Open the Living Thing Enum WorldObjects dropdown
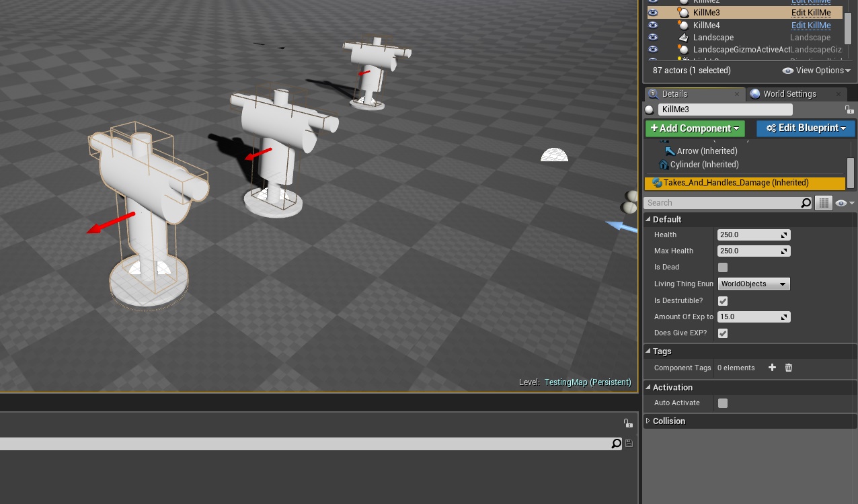The image size is (858, 504). (754, 284)
